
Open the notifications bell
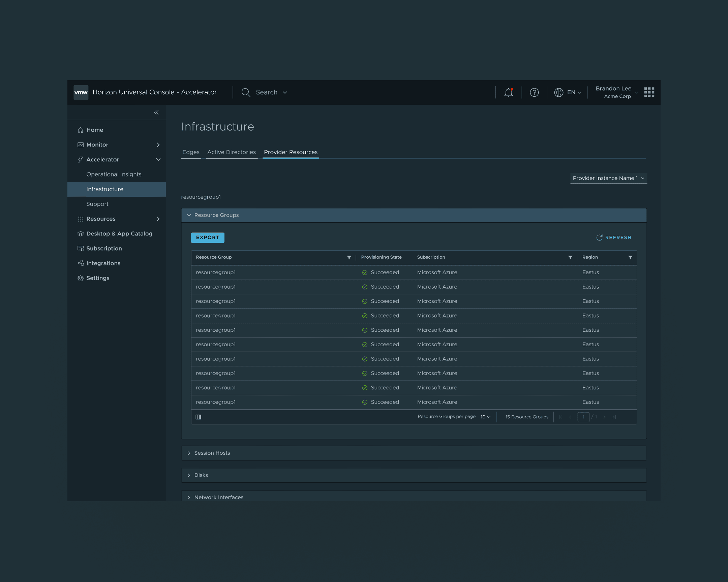[x=508, y=92]
